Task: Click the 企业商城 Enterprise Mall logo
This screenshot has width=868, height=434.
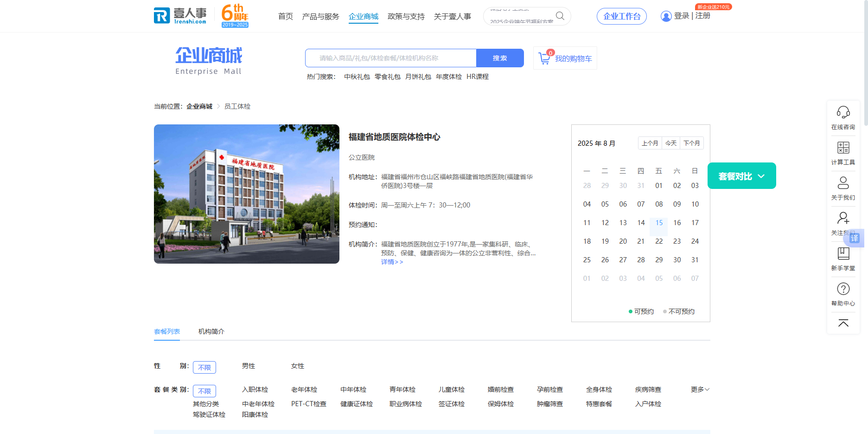Action: coord(209,61)
